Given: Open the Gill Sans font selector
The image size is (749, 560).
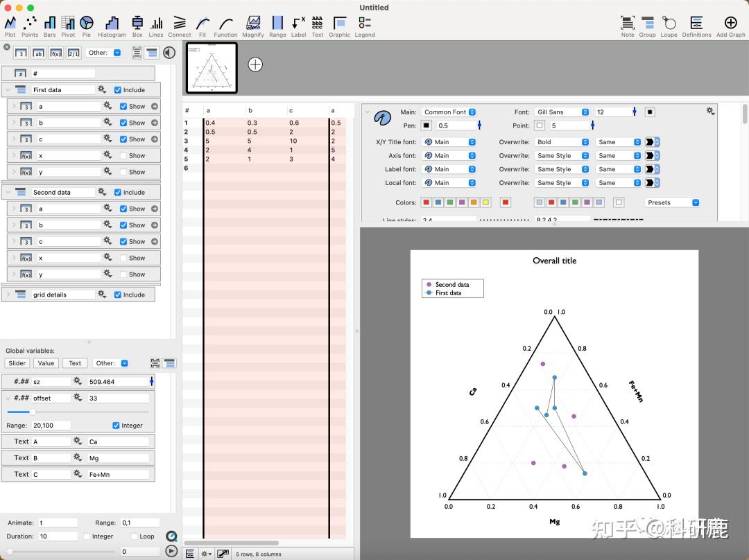Looking at the screenshot, I should coord(562,112).
